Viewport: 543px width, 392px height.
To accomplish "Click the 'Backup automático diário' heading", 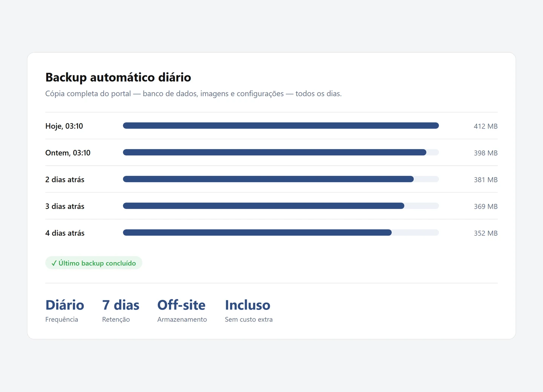I will (118, 77).
